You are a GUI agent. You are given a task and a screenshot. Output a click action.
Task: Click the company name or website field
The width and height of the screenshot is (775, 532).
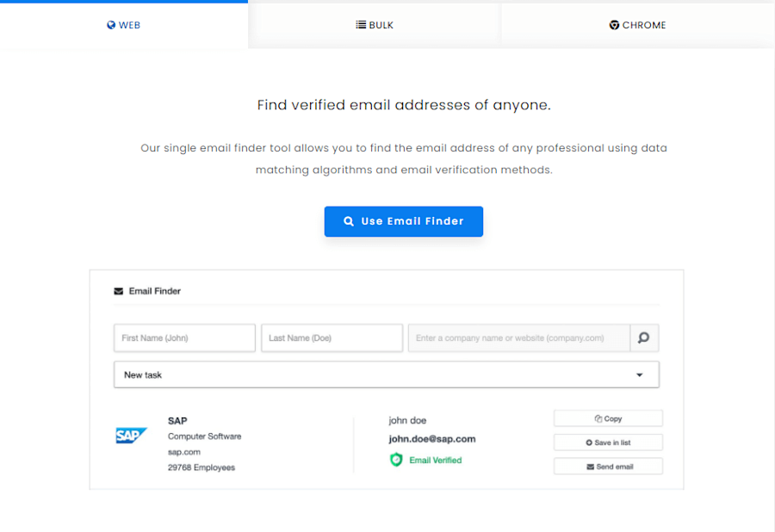click(517, 337)
